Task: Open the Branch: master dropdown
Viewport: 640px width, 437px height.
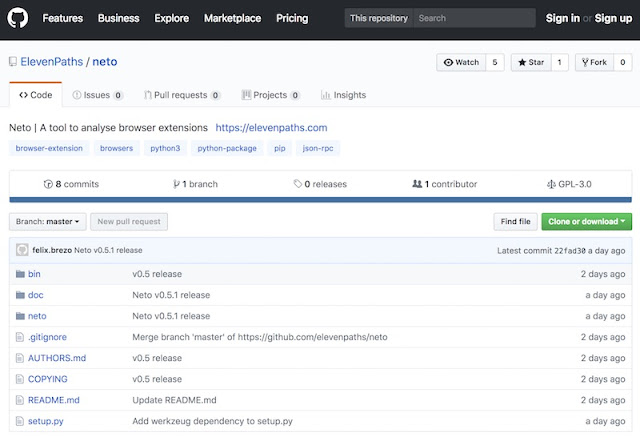Action: coord(48,222)
